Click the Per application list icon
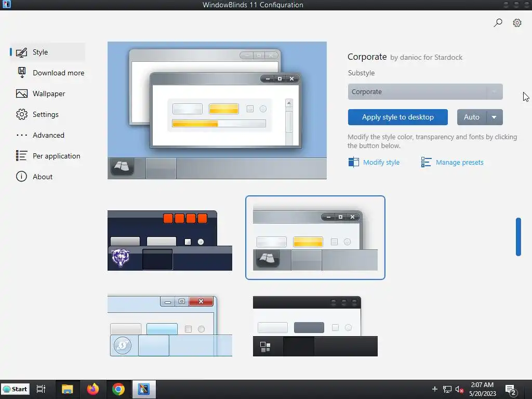 (21, 156)
